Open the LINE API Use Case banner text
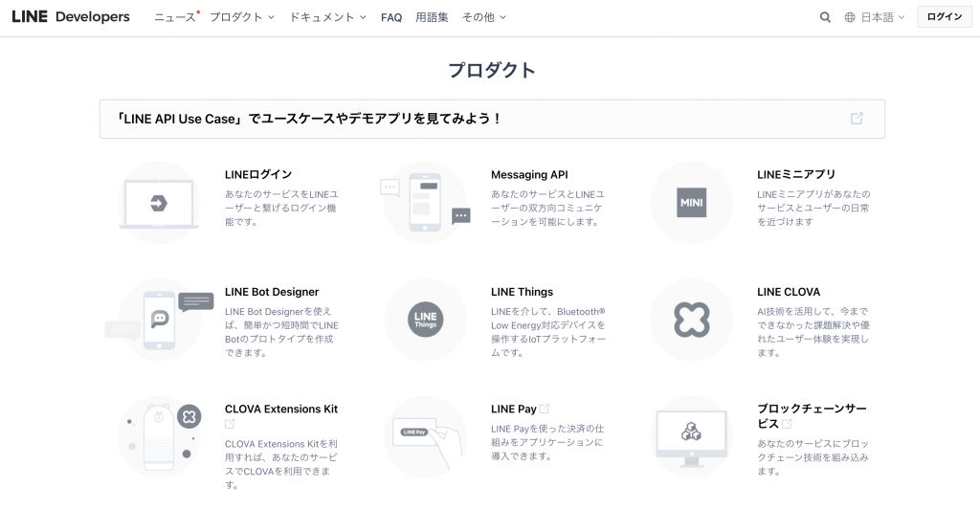This screenshot has height=532, width=980. point(309,119)
